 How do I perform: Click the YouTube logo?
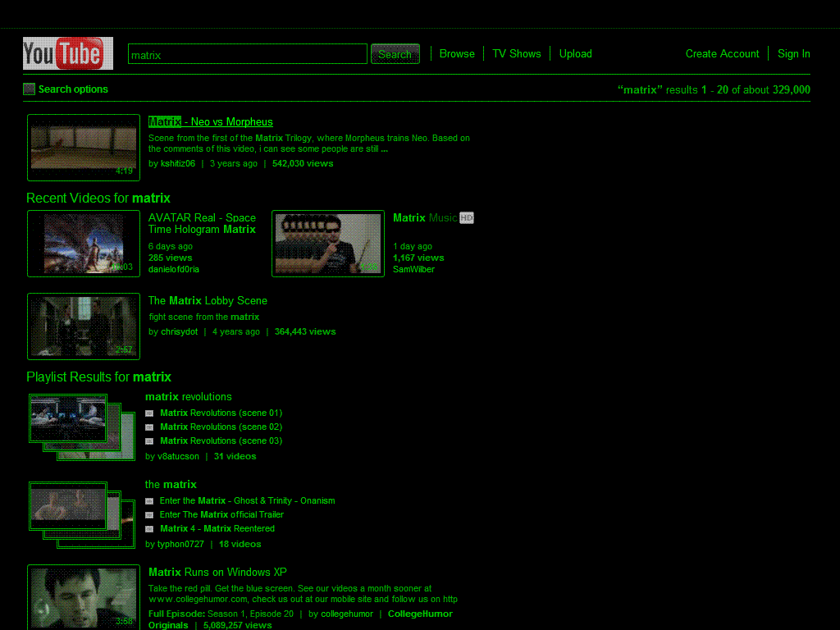[x=68, y=53]
